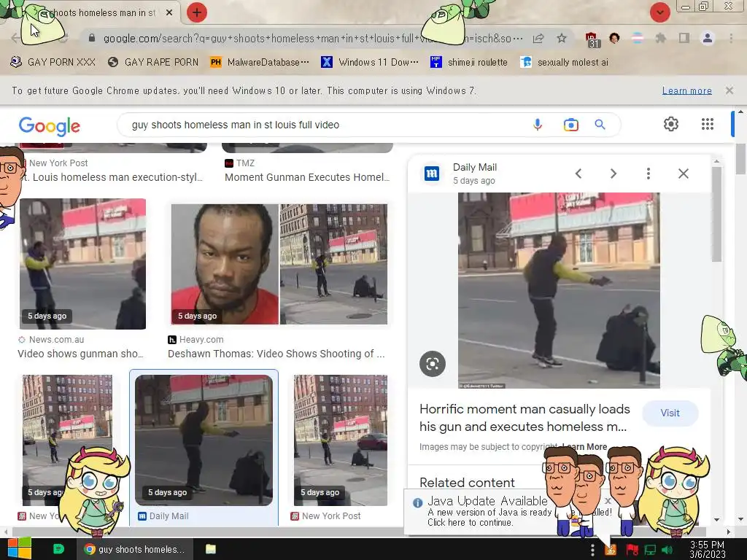Click inside the Google search box
This screenshot has width=747, height=560.
pyautogui.click(x=324, y=125)
